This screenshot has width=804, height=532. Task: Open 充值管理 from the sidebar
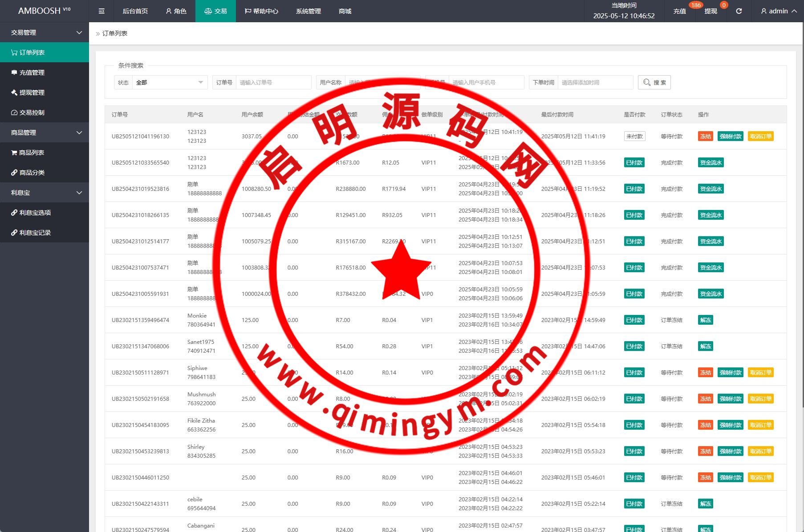(x=32, y=73)
